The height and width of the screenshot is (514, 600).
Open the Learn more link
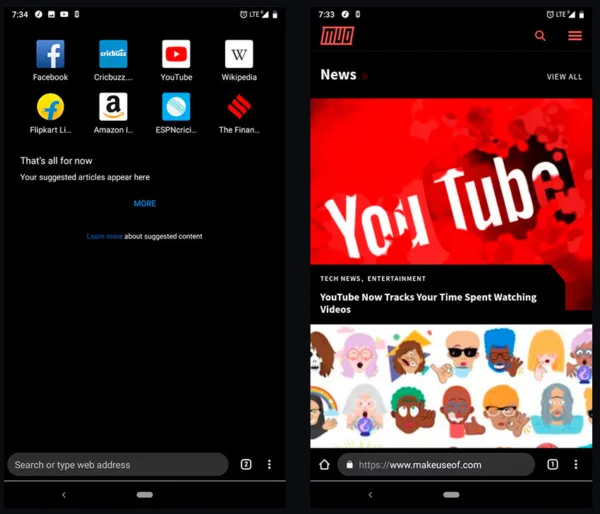click(104, 237)
